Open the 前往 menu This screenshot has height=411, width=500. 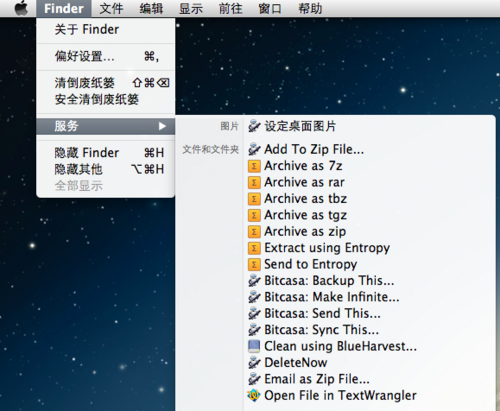230,9
